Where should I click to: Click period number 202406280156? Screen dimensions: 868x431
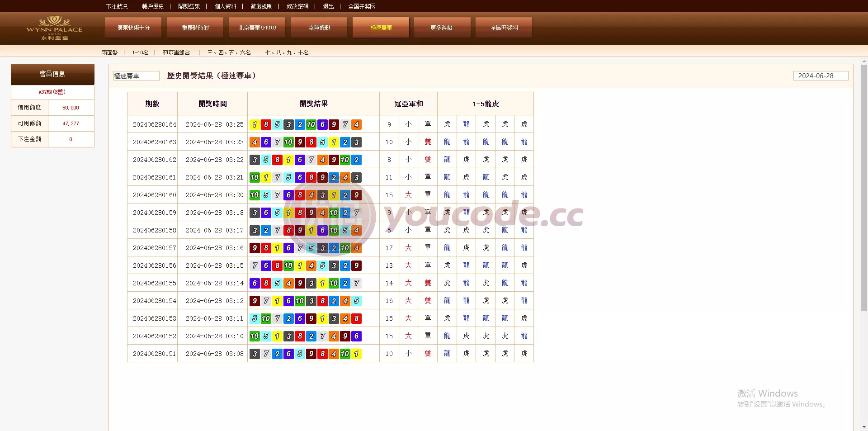[155, 265]
